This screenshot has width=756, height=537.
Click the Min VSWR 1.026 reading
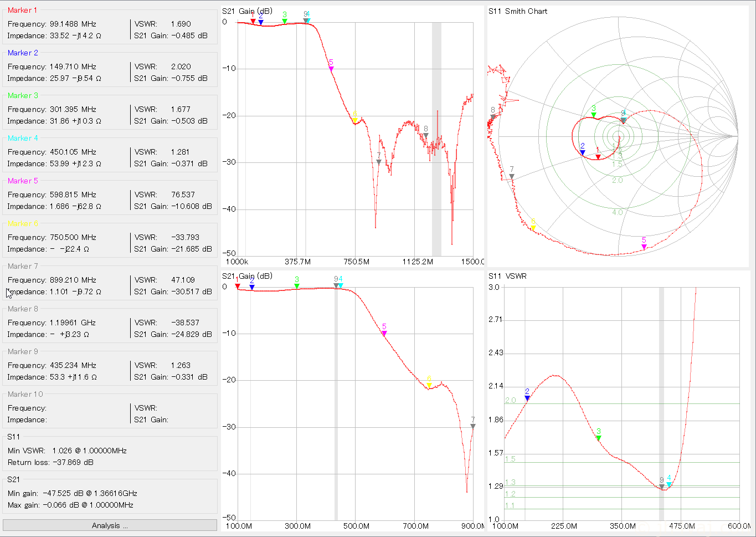[x=67, y=451]
